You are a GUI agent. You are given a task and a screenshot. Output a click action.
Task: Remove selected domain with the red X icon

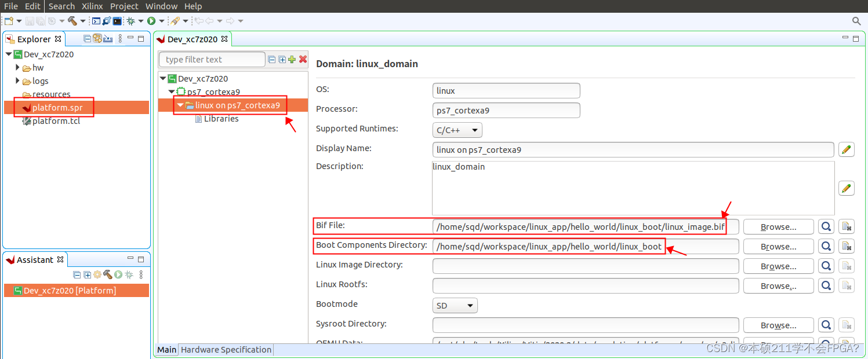(302, 59)
